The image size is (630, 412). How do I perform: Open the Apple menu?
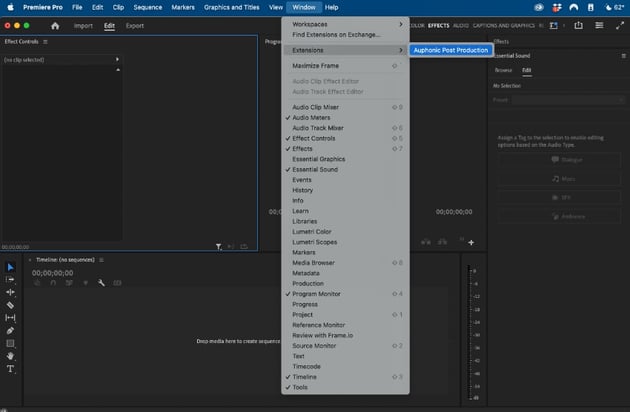pos(10,7)
